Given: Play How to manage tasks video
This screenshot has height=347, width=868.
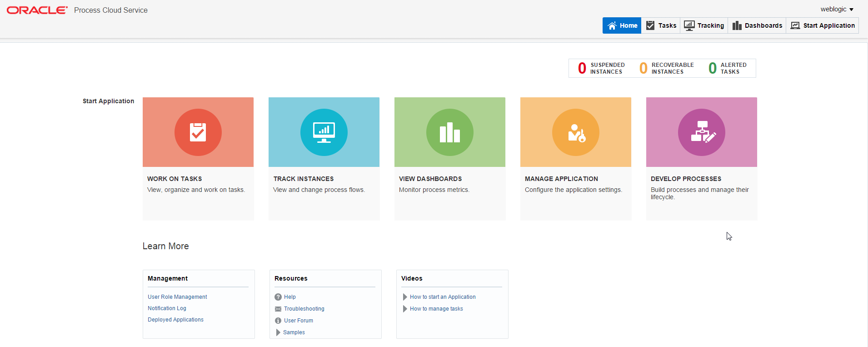Looking at the screenshot, I should pyautogui.click(x=436, y=309).
